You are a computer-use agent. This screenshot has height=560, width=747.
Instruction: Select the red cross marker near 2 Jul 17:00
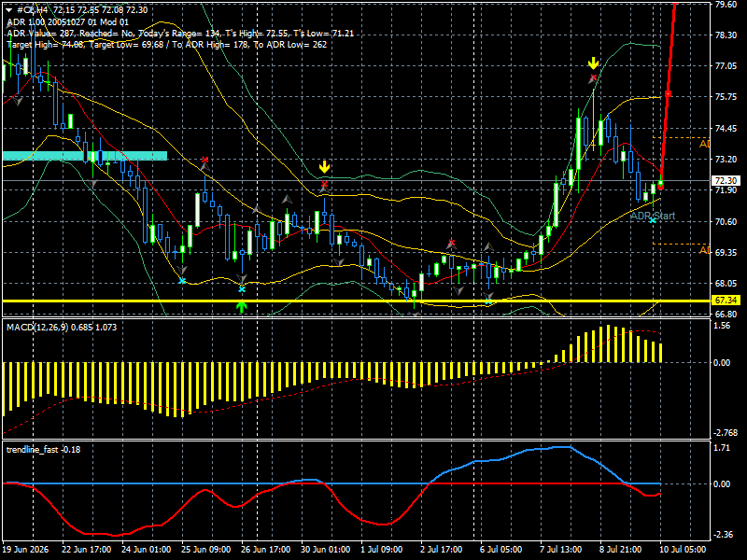[451, 243]
